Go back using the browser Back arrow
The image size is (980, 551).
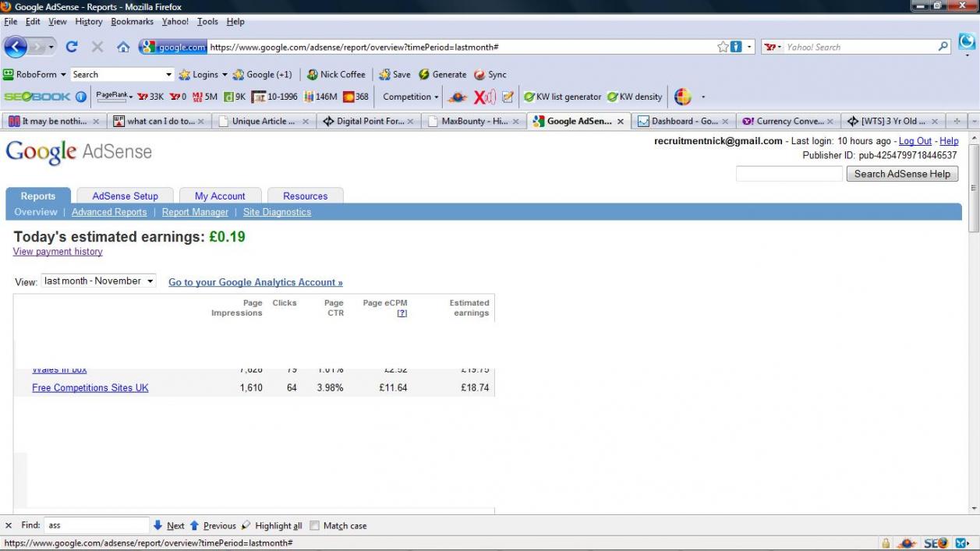(16, 47)
